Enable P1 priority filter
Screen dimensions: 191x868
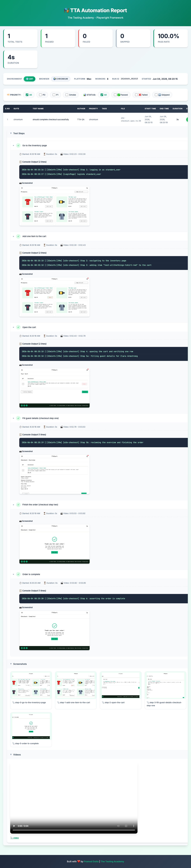(x=54, y=95)
